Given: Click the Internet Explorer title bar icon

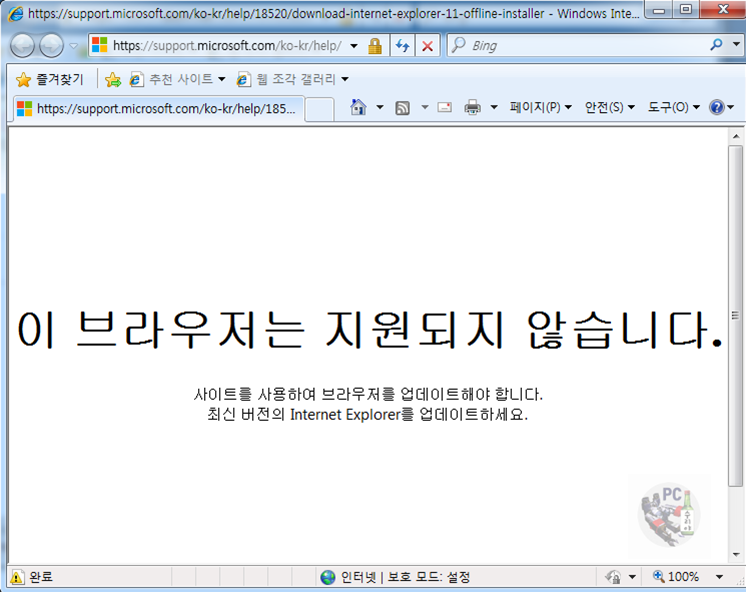Looking at the screenshot, I should [x=16, y=13].
